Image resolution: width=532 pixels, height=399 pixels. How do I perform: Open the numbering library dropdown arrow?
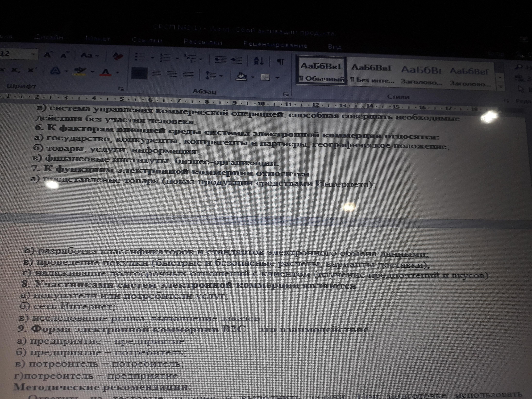click(x=177, y=58)
